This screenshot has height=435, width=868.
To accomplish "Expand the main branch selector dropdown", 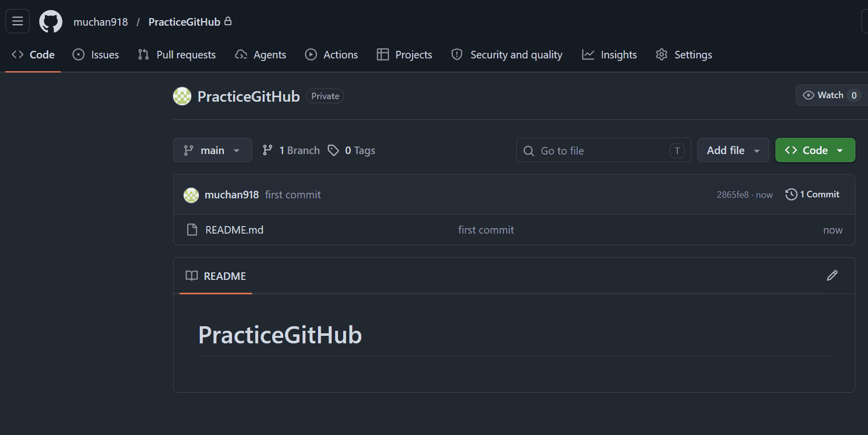I will 212,150.
